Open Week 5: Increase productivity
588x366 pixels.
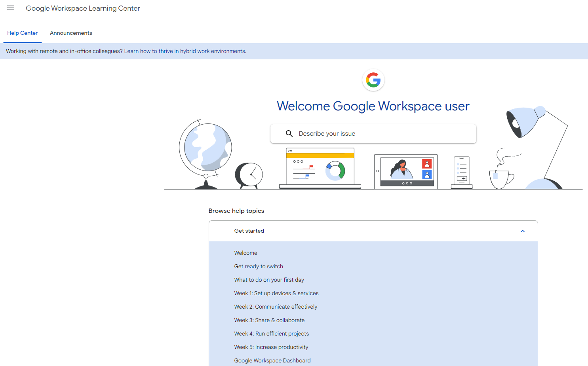click(x=271, y=347)
